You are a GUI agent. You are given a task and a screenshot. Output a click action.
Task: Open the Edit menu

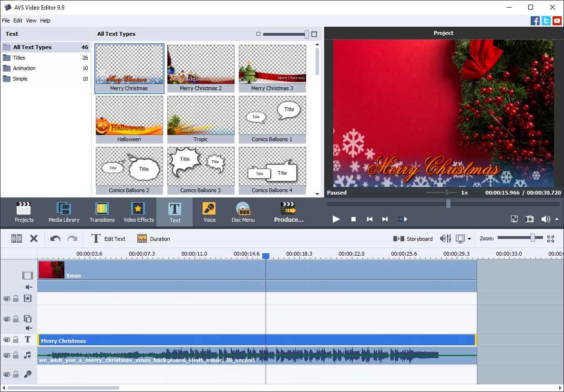pyautogui.click(x=18, y=21)
